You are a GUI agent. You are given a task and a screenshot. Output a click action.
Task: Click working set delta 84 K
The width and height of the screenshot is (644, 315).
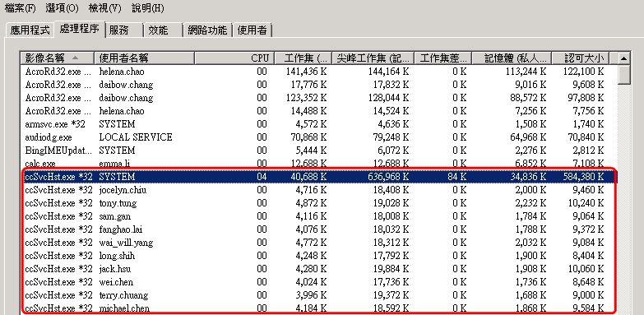tap(456, 177)
